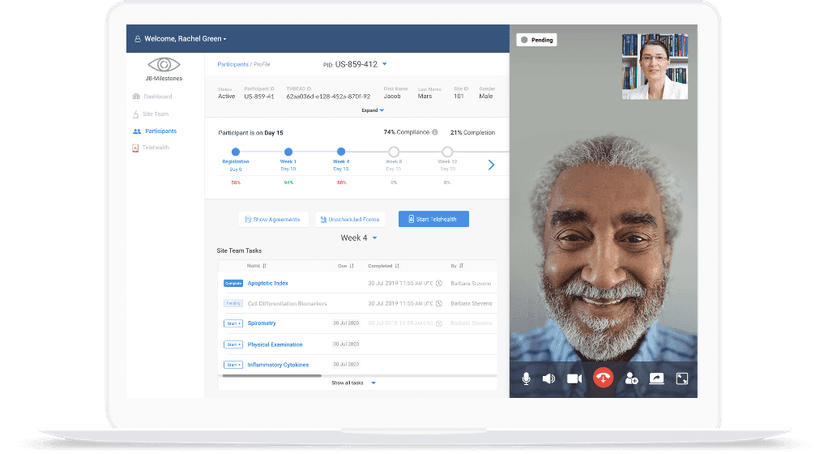Click the Start Telehealth button
The image size is (828, 454).
433,219
